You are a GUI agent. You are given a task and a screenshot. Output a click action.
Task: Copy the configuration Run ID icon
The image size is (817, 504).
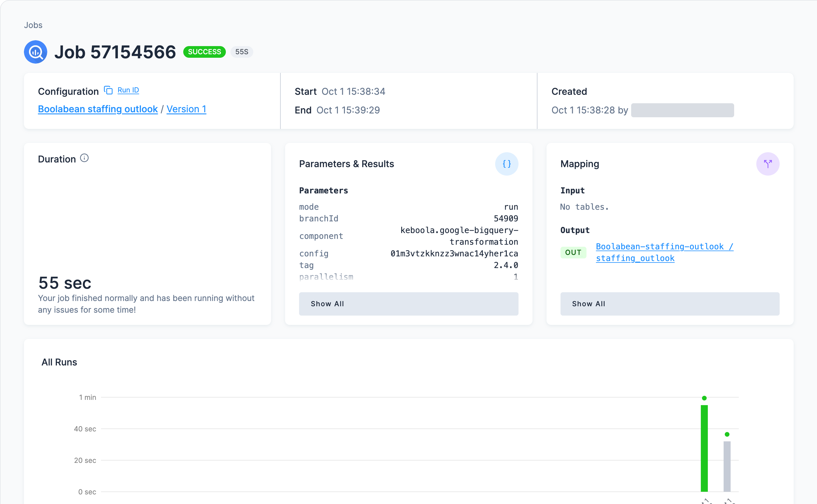(108, 90)
